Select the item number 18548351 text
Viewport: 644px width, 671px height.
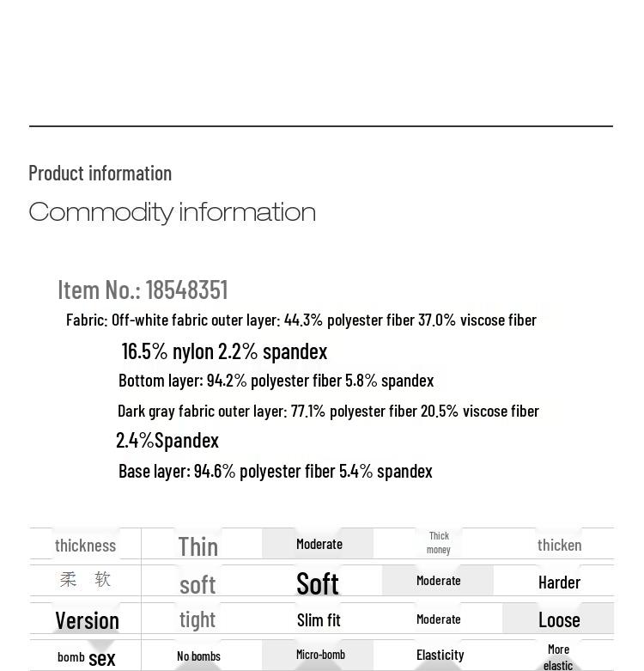point(143,290)
